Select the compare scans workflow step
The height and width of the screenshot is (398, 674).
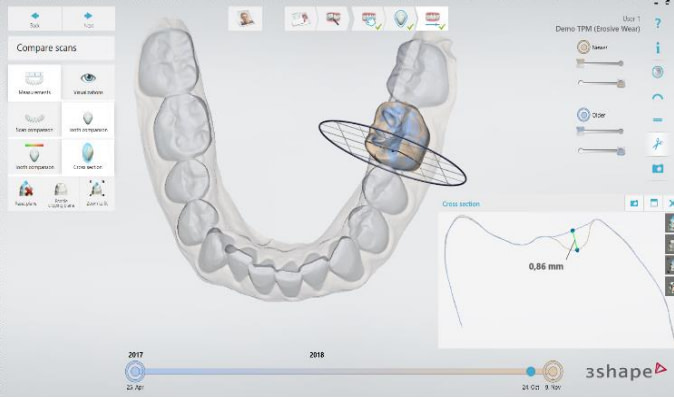click(x=432, y=18)
